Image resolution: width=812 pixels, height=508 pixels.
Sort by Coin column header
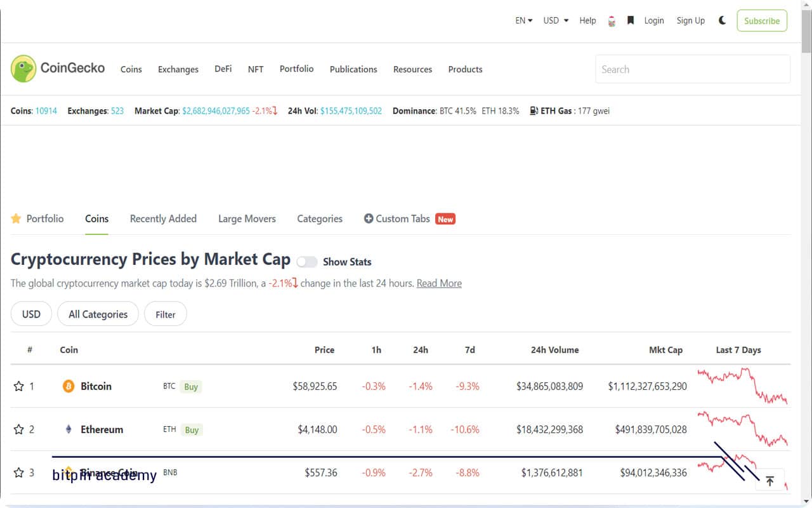[69, 350]
